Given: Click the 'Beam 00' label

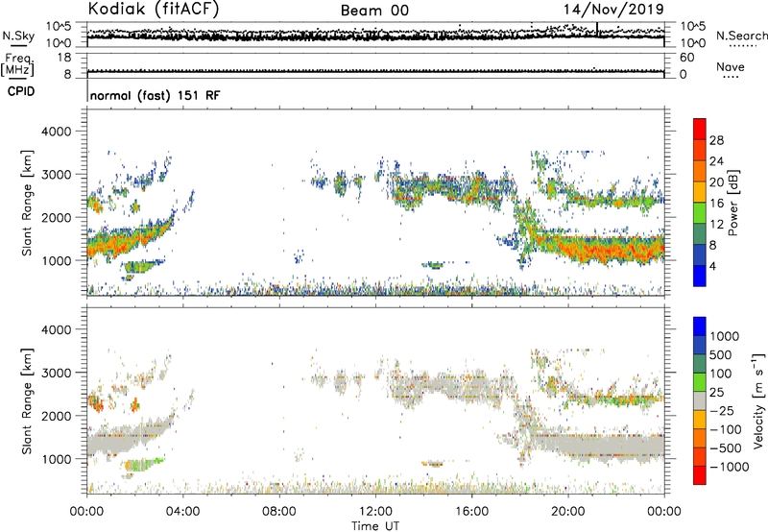Looking at the screenshot, I should pyautogui.click(x=374, y=11).
